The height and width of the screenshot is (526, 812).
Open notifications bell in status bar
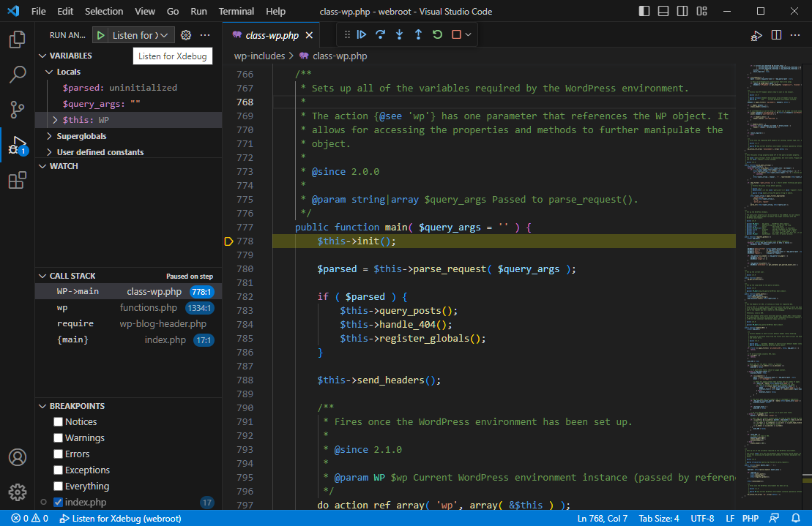(796, 518)
